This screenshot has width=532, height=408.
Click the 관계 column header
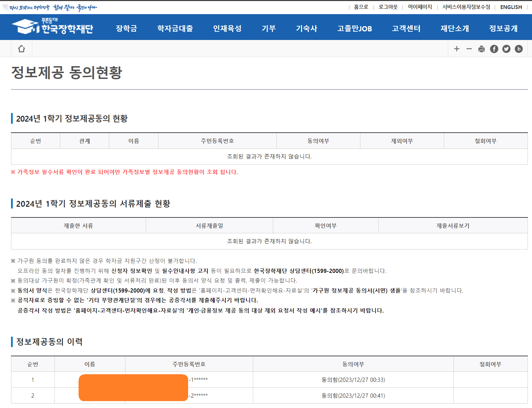84,141
